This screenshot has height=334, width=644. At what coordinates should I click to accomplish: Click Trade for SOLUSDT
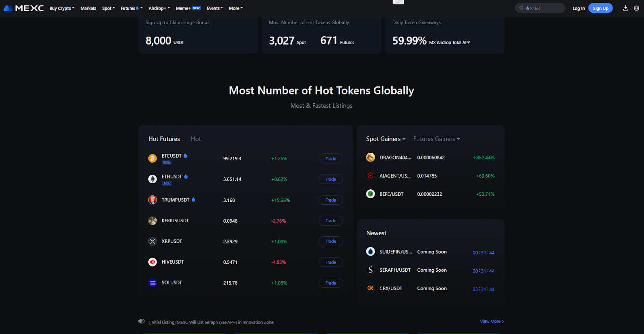point(331,283)
